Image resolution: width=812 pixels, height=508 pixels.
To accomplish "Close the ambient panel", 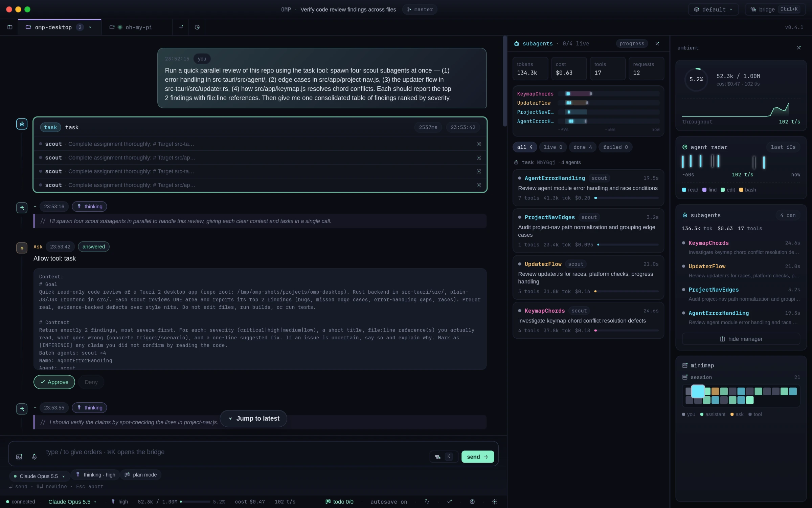I will point(799,48).
